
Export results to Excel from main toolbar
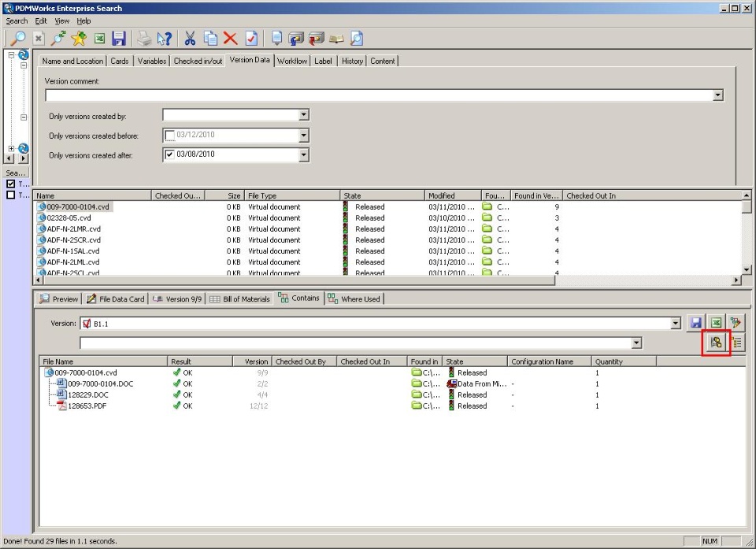pyautogui.click(x=99, y=38)
